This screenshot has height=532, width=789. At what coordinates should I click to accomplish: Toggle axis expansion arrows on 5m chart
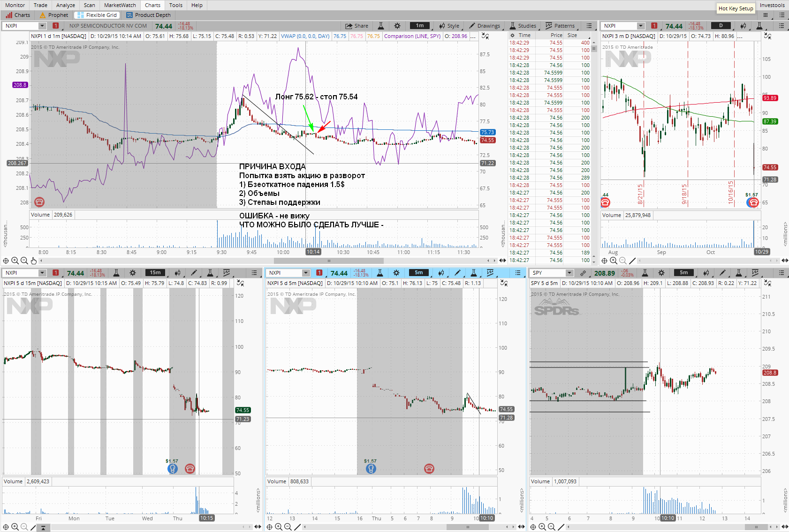521,527
